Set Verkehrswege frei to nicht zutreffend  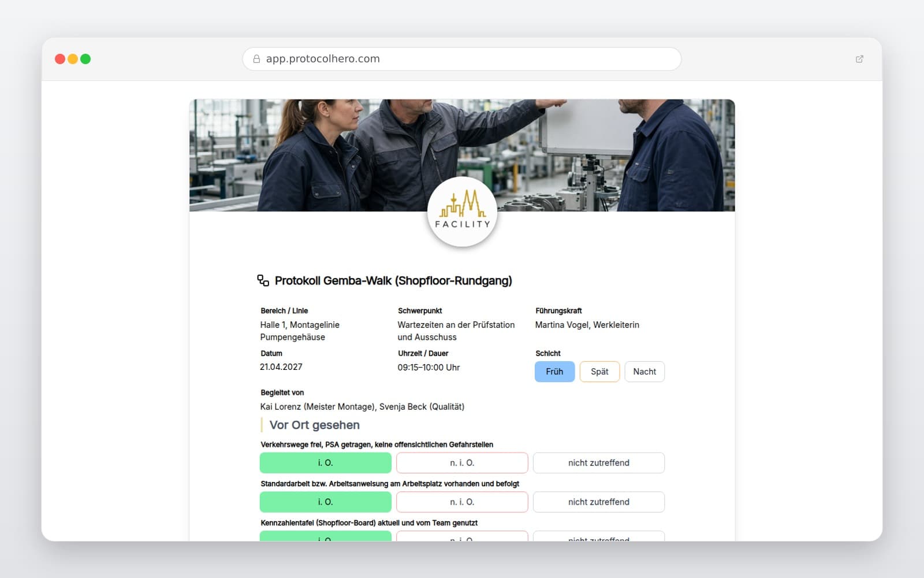(599, 463)
